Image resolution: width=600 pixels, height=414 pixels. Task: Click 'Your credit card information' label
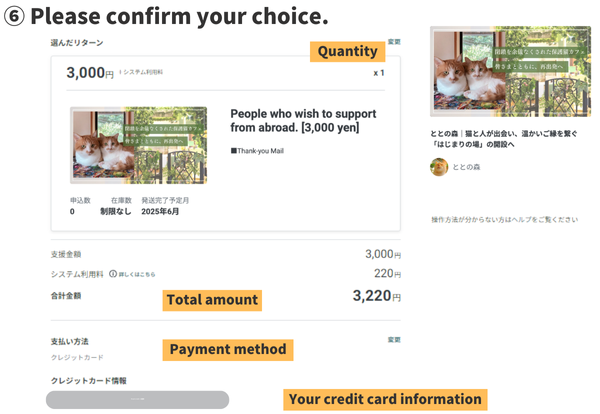click(385, 399)
